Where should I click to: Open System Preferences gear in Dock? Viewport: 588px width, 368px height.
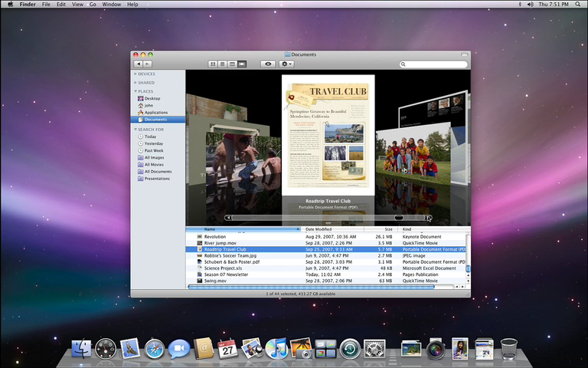[374, 350]
